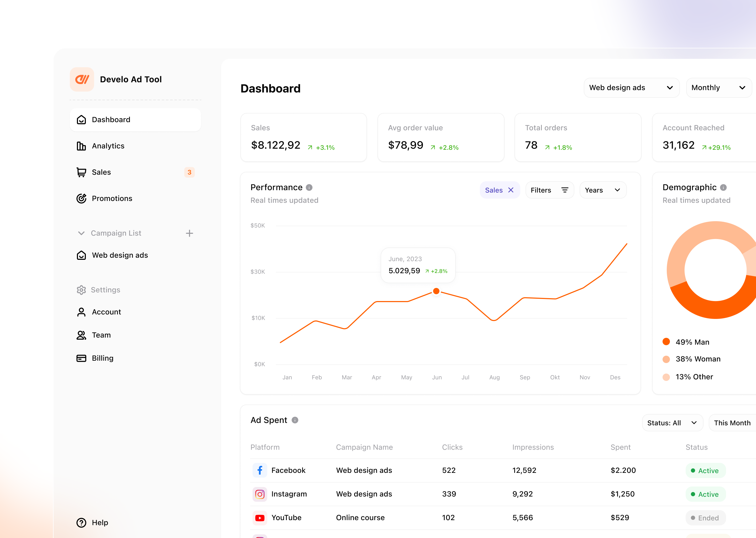Click the Help question mark icon

(81, 523)
